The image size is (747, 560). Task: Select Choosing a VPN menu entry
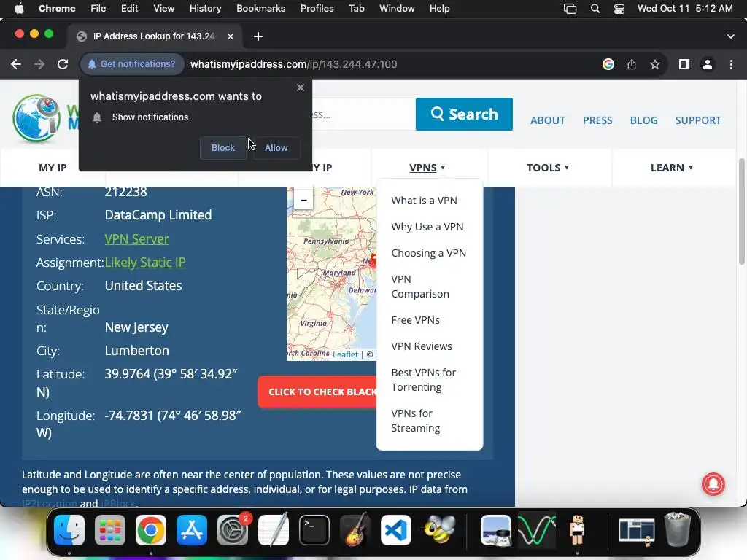429,253
